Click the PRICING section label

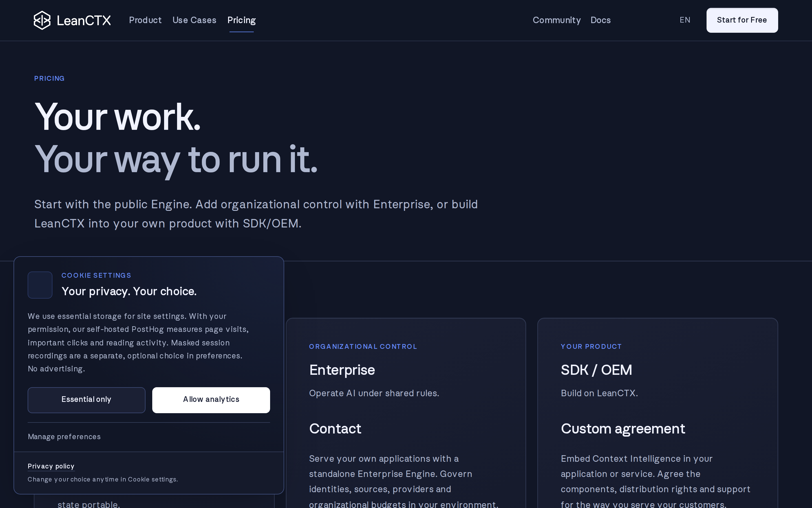(49, 79)
